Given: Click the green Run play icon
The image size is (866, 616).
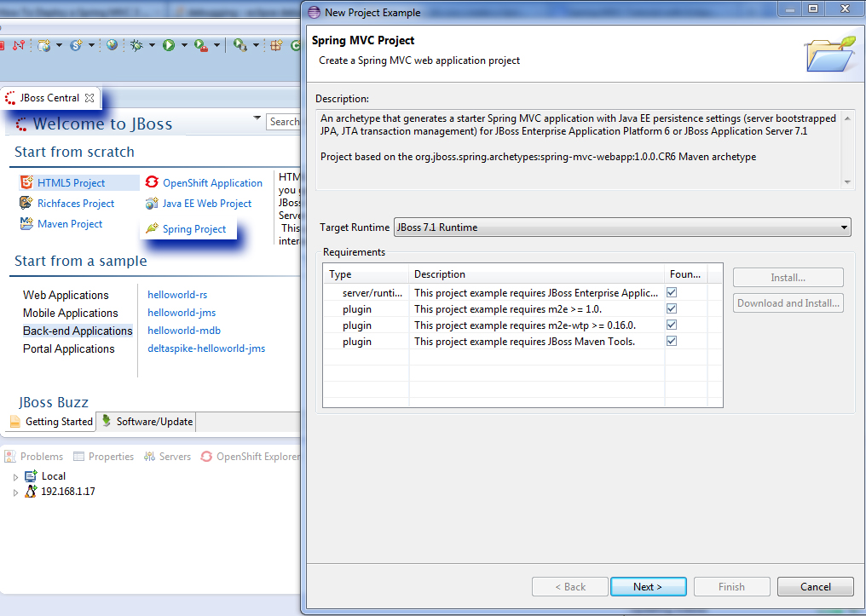Looking at the screenshot, I should 169,45.
